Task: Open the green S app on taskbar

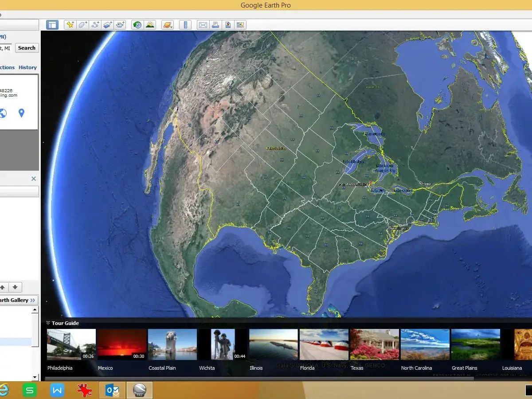Action: point(30,390)
